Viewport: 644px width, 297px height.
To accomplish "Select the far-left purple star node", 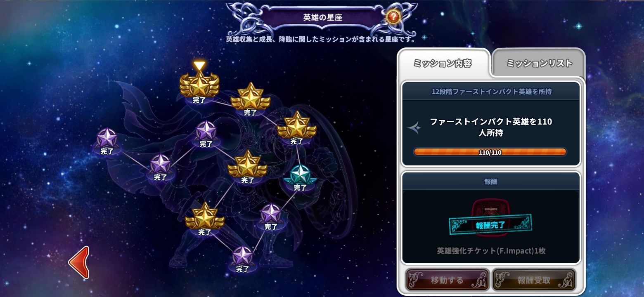I will pyautogui.click(x=107, y=139).
